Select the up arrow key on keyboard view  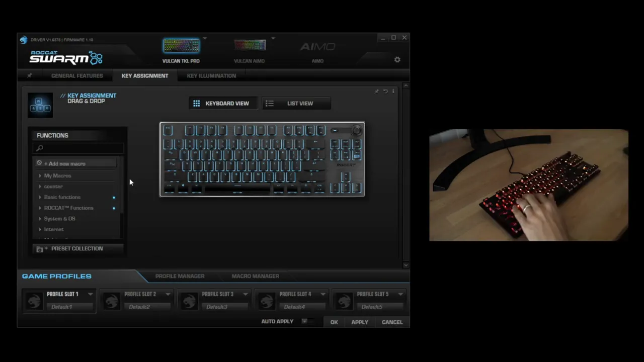point(345,177)
